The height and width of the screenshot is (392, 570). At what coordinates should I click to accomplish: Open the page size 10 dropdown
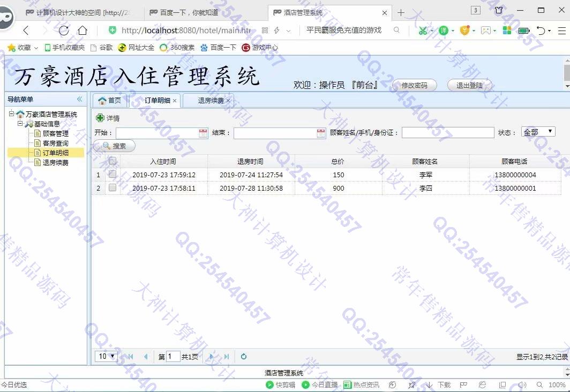coord(107,357)
